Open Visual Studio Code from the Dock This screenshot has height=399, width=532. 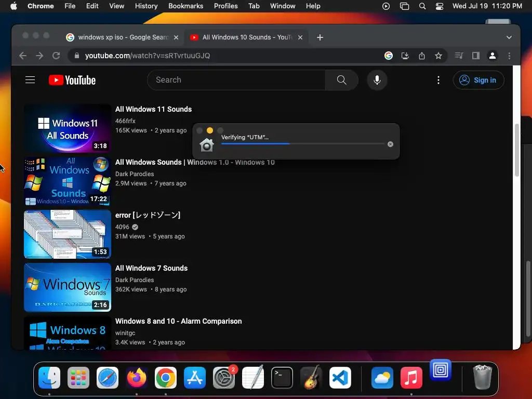(340, 378)
